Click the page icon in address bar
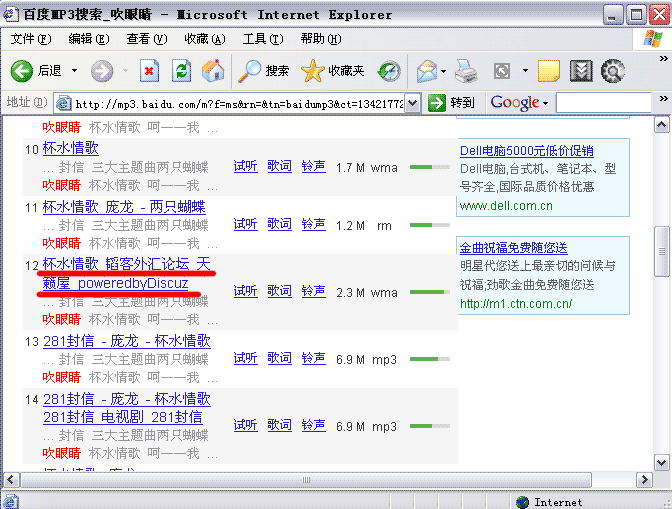 63,103
